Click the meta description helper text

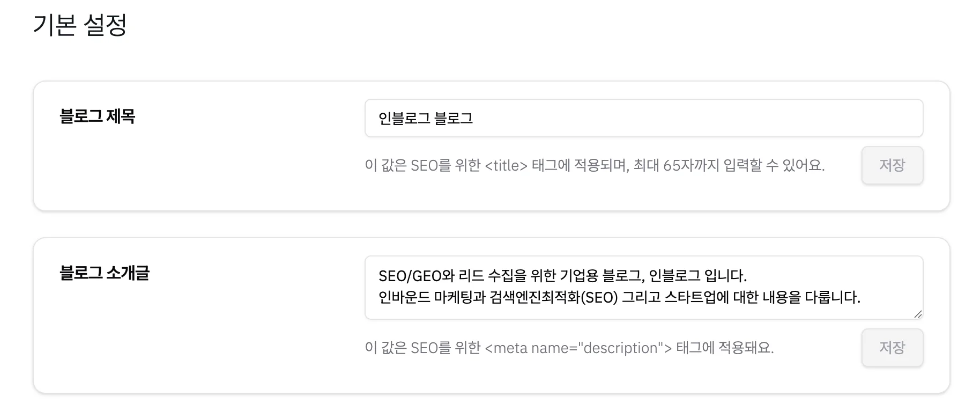(569, 348)
